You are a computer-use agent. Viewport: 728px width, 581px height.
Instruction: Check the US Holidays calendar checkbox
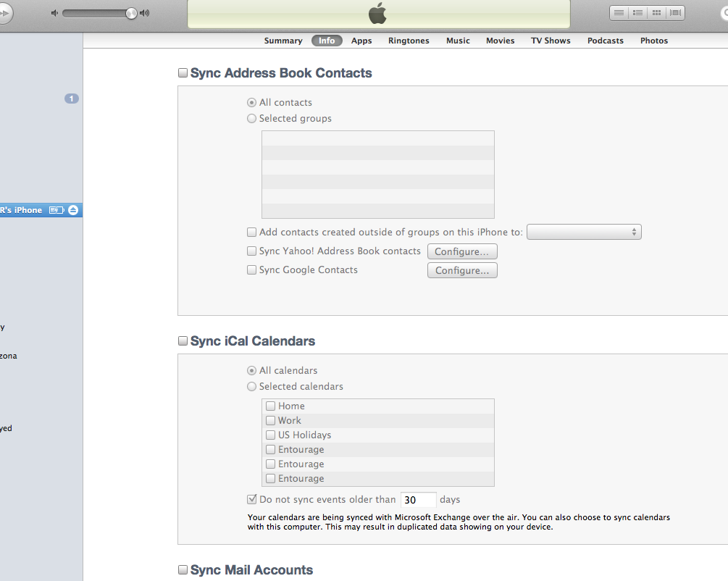271,435
